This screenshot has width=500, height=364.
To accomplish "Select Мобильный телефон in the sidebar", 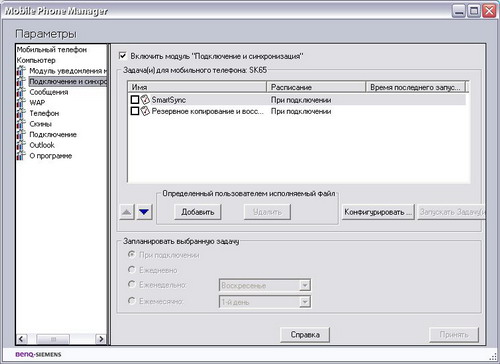I will click(x=52, y=50).
